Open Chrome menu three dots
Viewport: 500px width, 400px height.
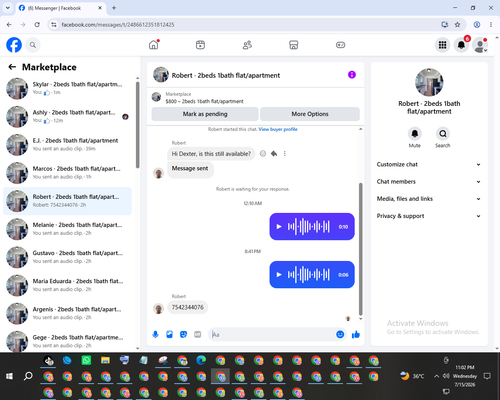click(491, 25)
